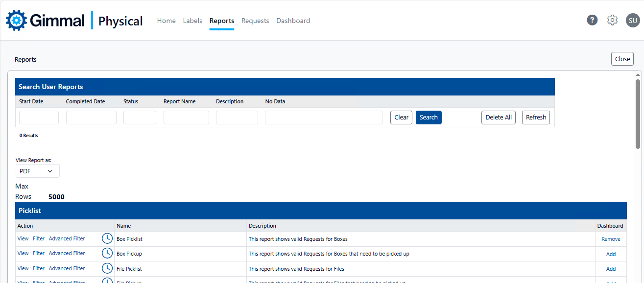644x283 pixels.
Task: Open Advanced Filter for File Picklist
Action: point(67,268)
